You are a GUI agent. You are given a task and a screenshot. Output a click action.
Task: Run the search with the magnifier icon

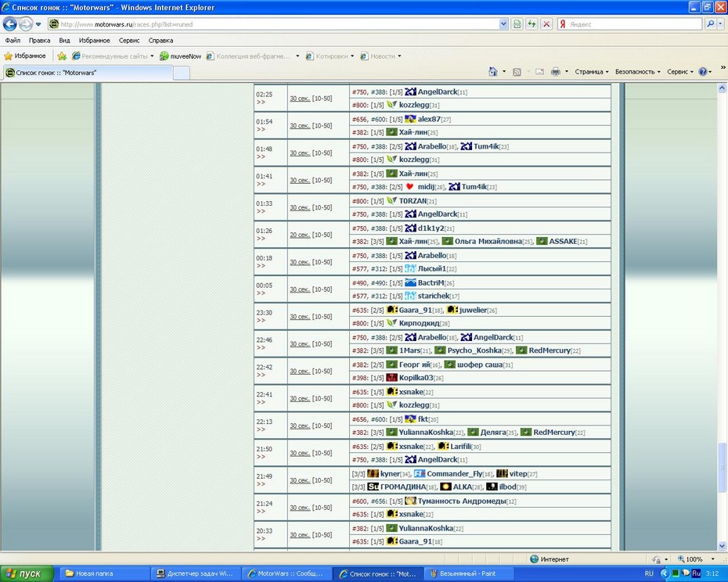710,23
